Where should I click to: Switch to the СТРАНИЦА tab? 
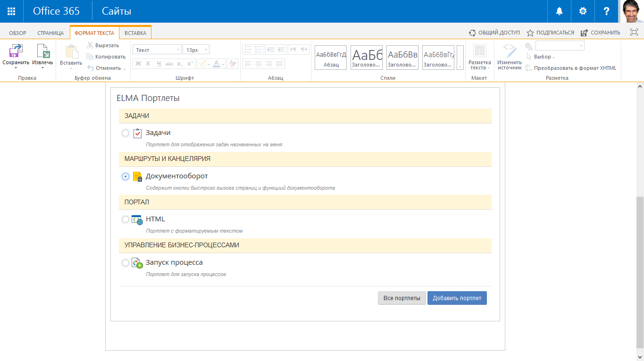(50, 33)
